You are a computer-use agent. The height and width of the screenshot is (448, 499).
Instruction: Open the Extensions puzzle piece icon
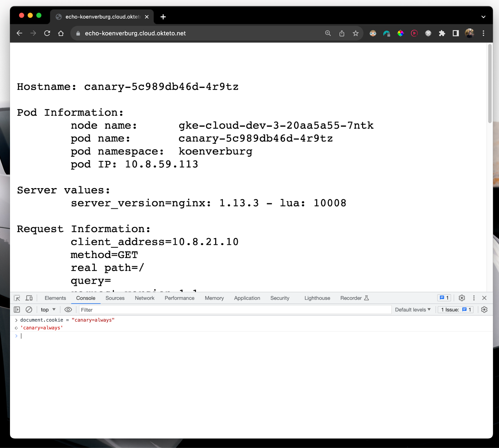pyautogui.click(x=442, y=33)
